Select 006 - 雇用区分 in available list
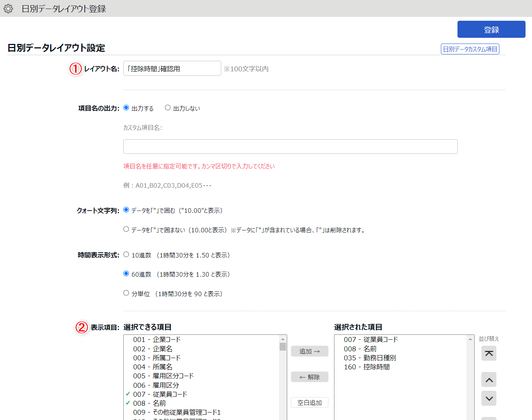532x420 pixels. tap(201, 385)
